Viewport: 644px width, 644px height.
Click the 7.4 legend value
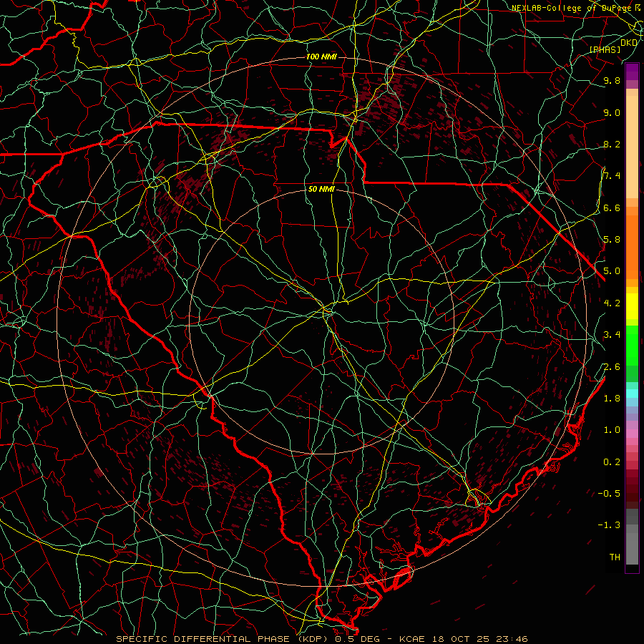point(612,176)
